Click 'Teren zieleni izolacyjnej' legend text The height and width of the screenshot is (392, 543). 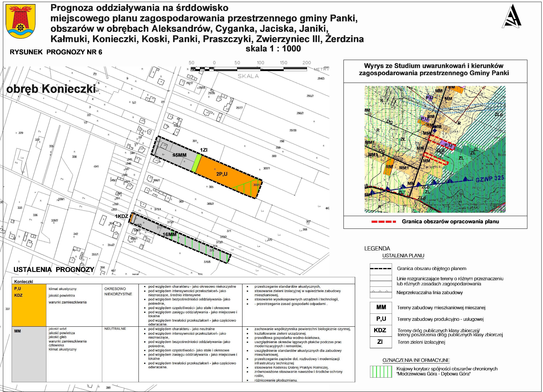[x=421, y=342]
